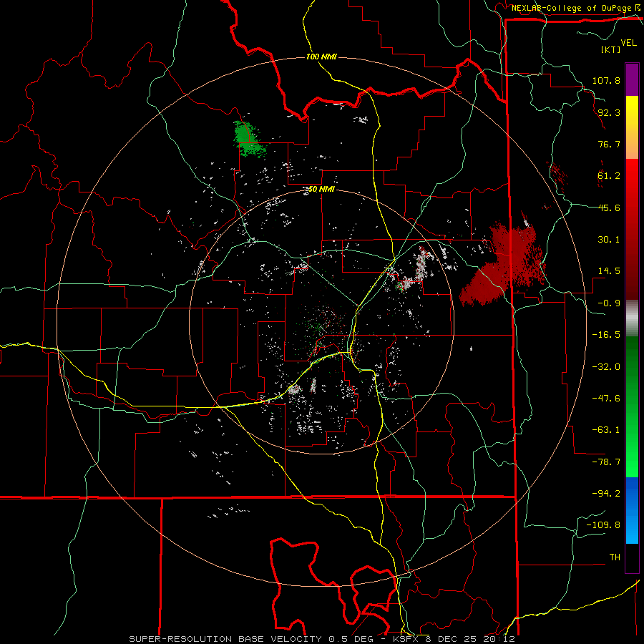The image size is (644, 644).
Task: Click the green inbound velocity echo patch
Action: [248, 137]
